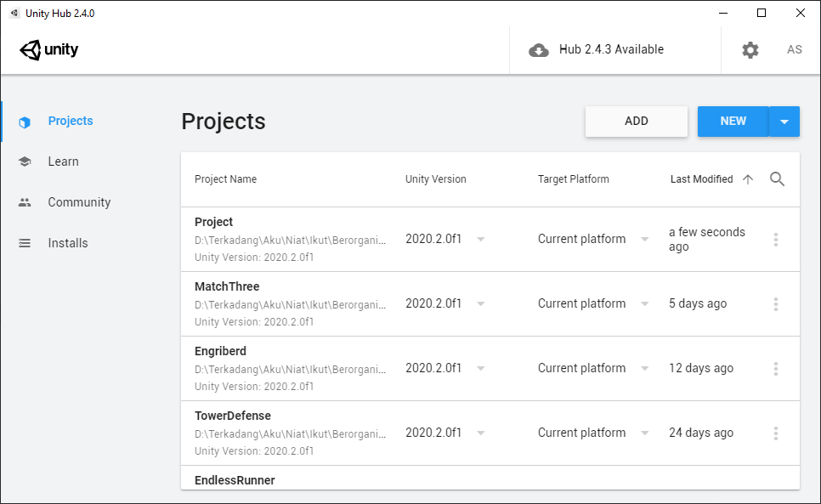The image size is (821, 504).
Task: Open more options for the MatchThree row
Action: [x=776, y=304]
